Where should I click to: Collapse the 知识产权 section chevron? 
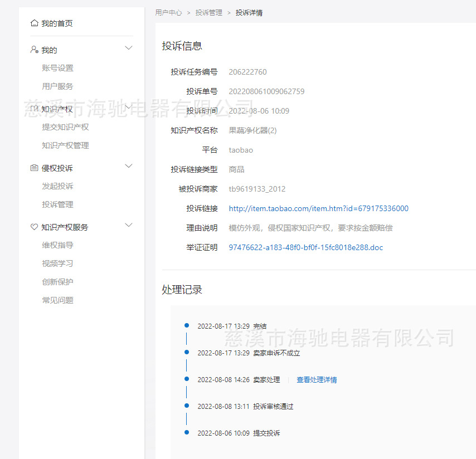(129, 107)
